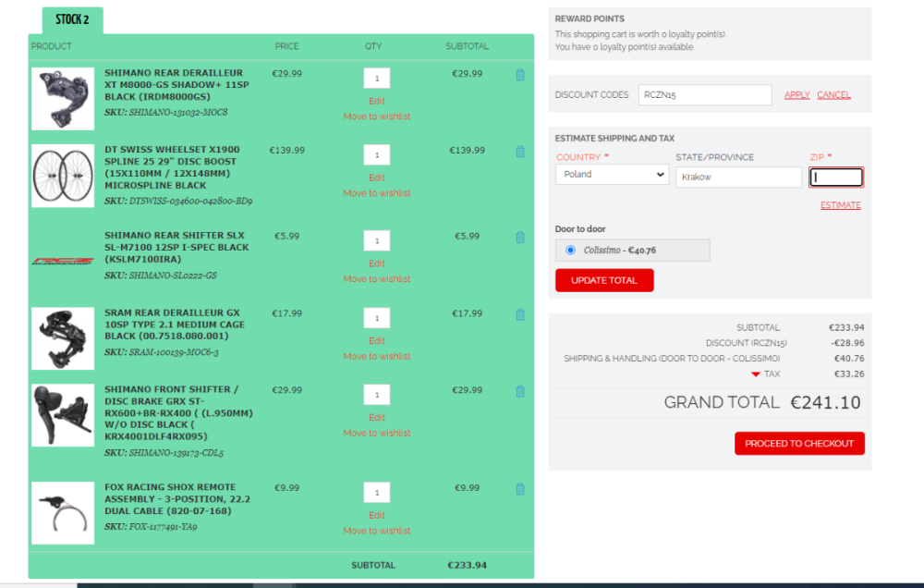The height and width of the screenshot is (588, 924).
Task: Move Fox Racing remote to wishlist
Action: [x=376, y=531]
